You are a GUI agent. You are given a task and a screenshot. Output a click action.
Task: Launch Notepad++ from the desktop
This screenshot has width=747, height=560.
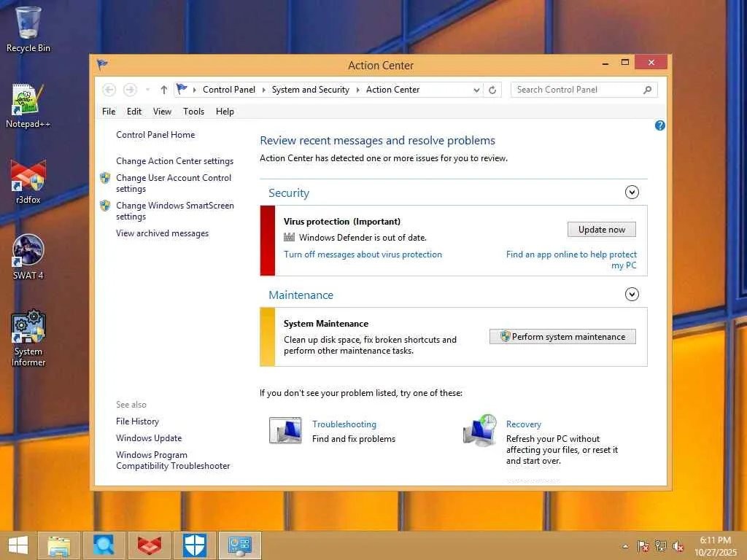(28, 106)
